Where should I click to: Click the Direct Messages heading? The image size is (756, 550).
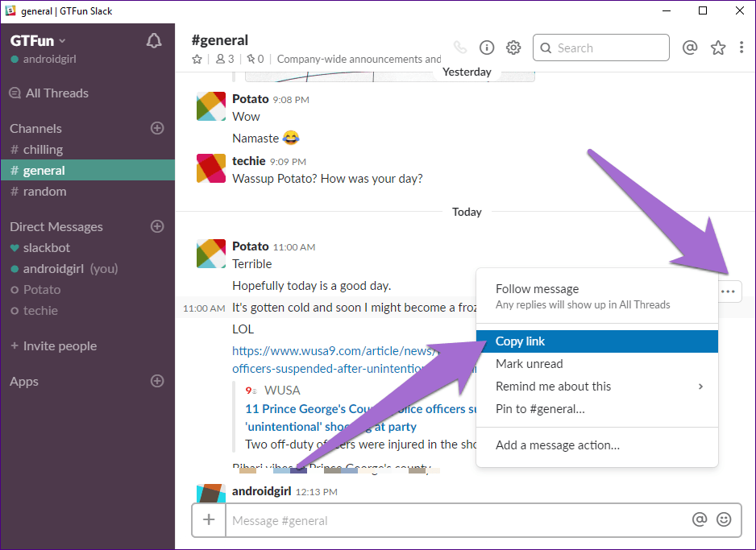pyautogui.click(x=56, y=226)
